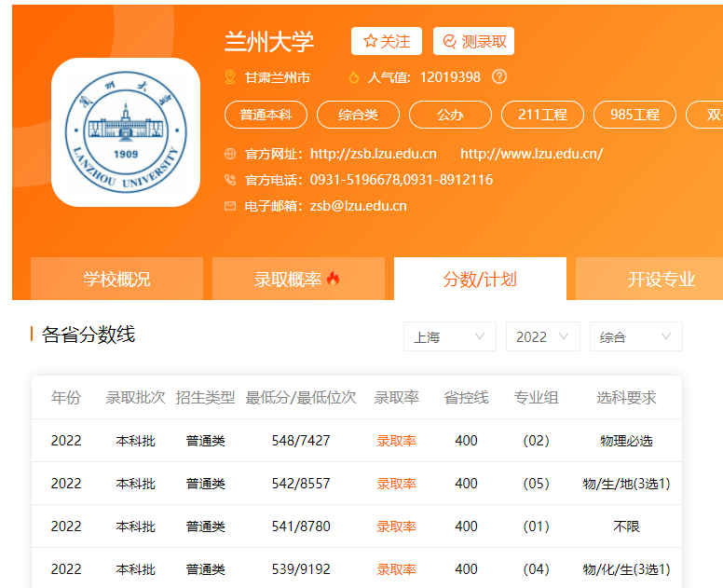
Task: Select the 211工程 tag
Action: pos(542,115)
